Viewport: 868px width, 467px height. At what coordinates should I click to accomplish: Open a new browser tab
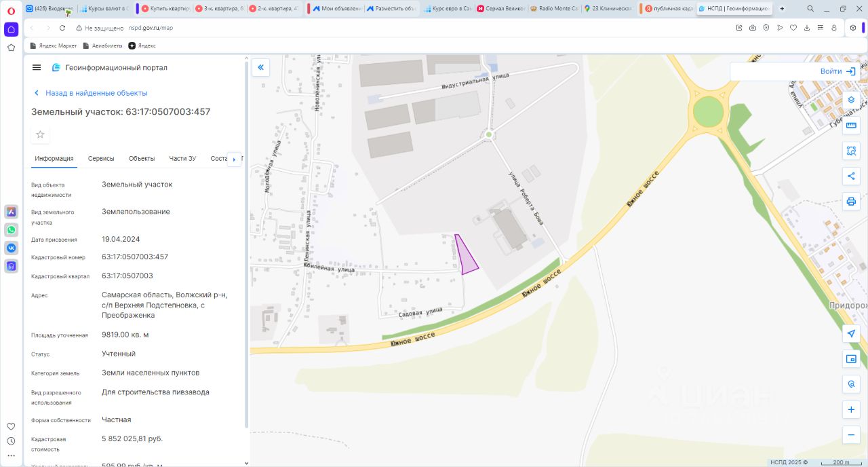click(x=782, y=9)
